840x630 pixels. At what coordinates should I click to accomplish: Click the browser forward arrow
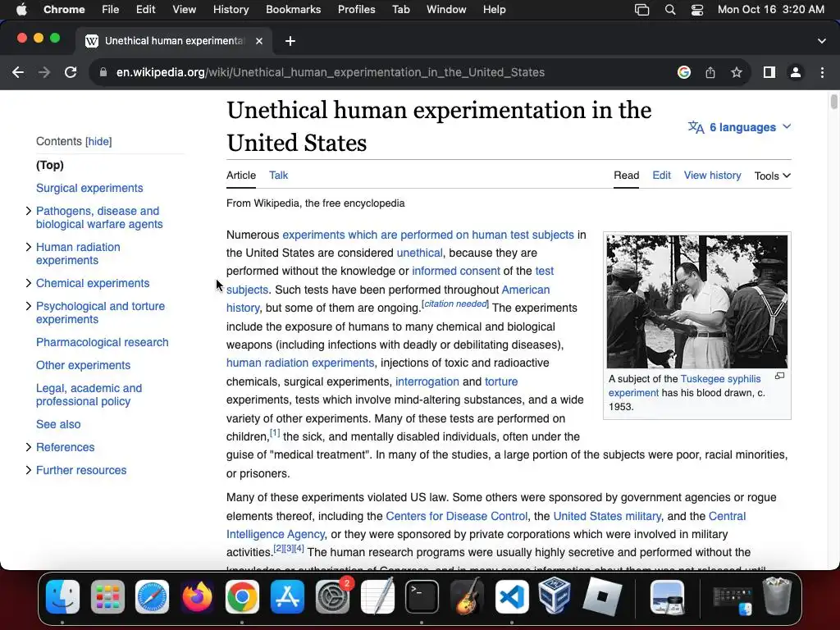click(x=44, y=72)
